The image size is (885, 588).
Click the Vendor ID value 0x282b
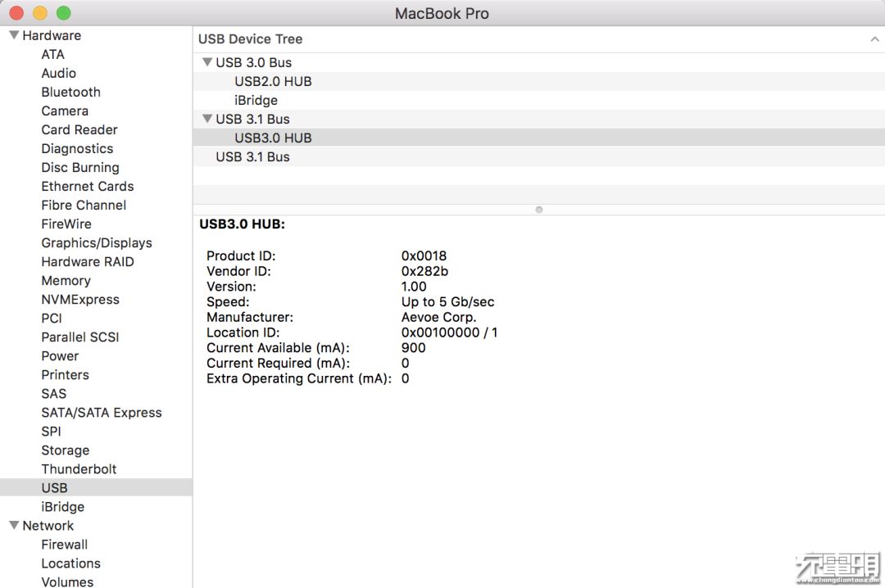424,271
